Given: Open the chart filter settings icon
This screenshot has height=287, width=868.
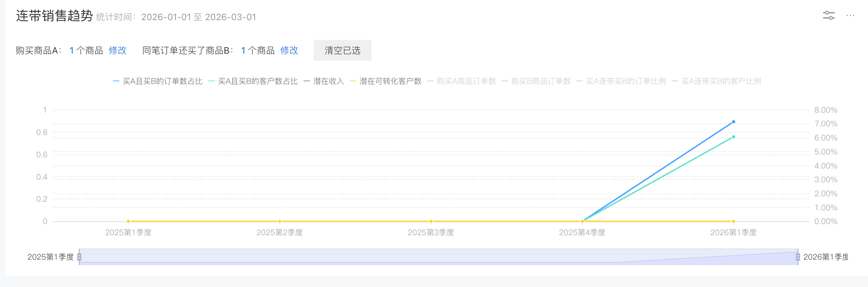Looking at the screenshot, I should point(828,15).
